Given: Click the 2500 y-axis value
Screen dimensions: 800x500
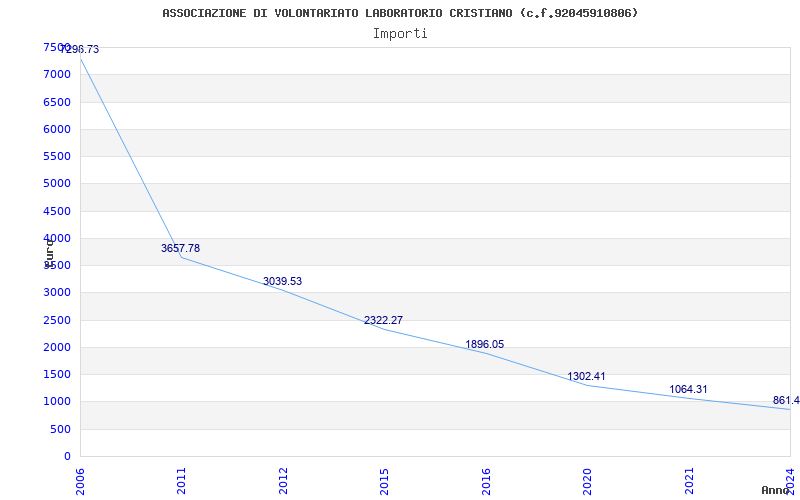Looking at the screenshot, I should click(57, 320).
